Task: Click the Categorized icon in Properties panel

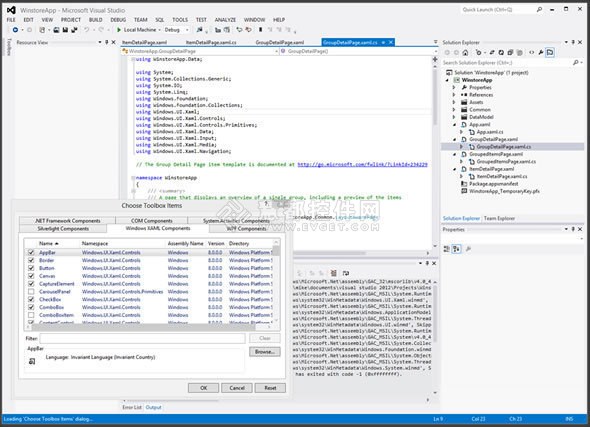Action: coord(447,249)
